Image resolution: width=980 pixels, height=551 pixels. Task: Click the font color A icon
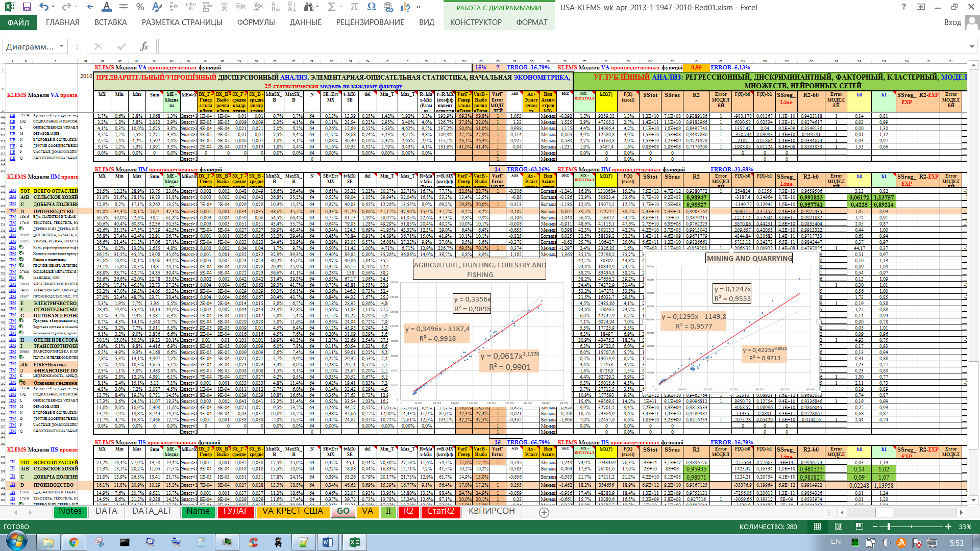[x=106, y=7]
